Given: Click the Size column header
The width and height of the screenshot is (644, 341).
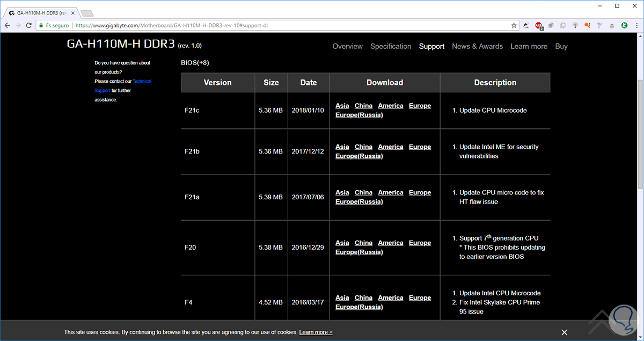Looking at the screenshot, I should point(271,83).
